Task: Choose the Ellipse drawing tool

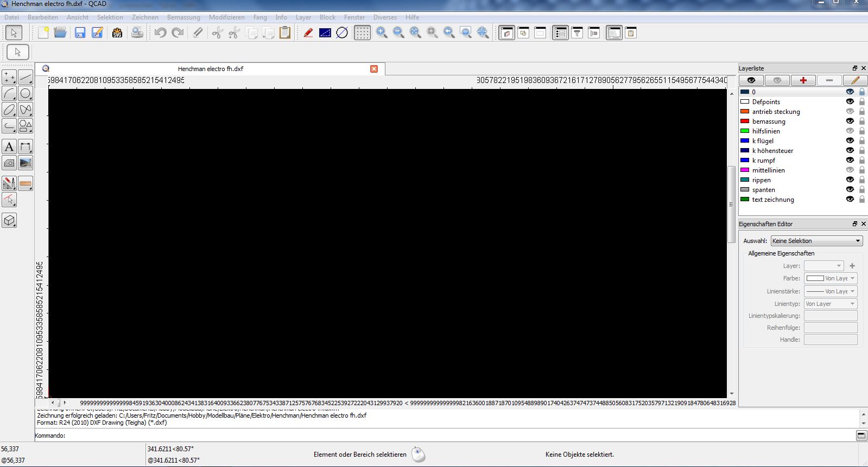Action: pos(9,110)
